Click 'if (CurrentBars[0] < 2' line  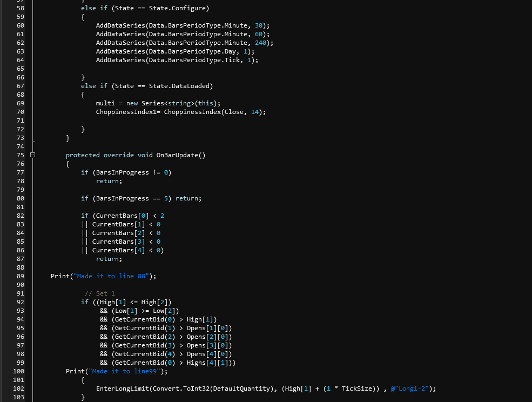click(123, 216)
